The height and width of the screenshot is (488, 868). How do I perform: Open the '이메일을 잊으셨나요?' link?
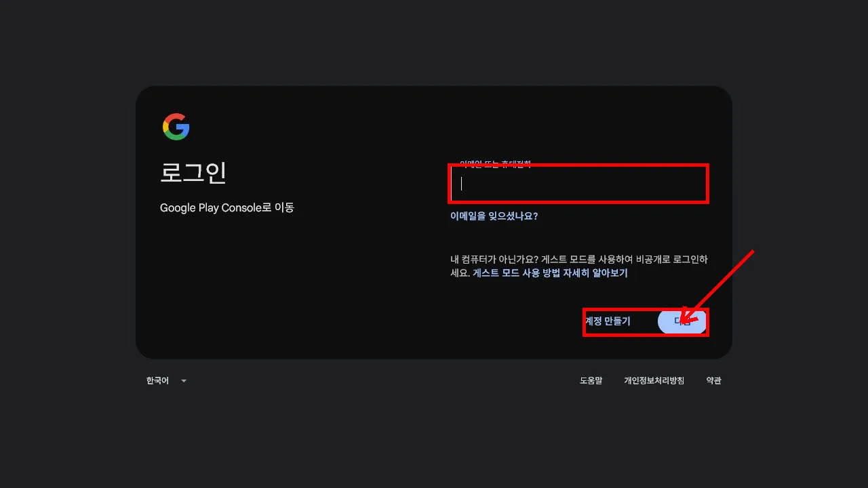point(494,216)
